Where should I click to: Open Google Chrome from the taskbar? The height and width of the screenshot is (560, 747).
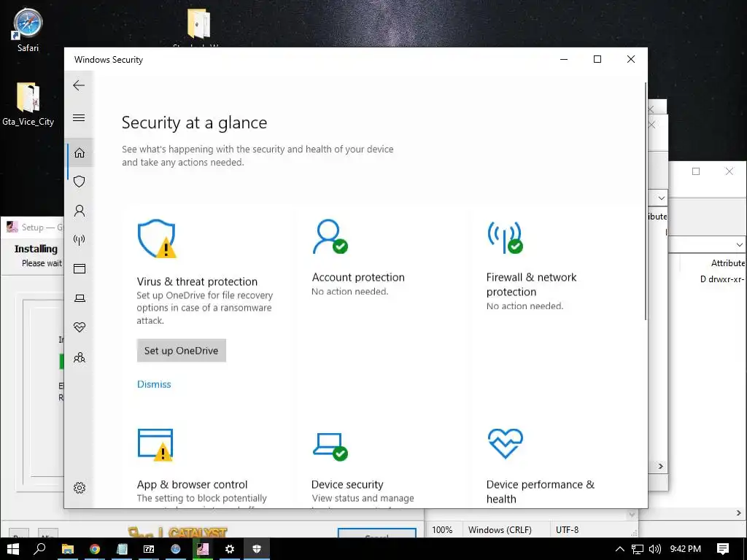[x=95, y=548]
